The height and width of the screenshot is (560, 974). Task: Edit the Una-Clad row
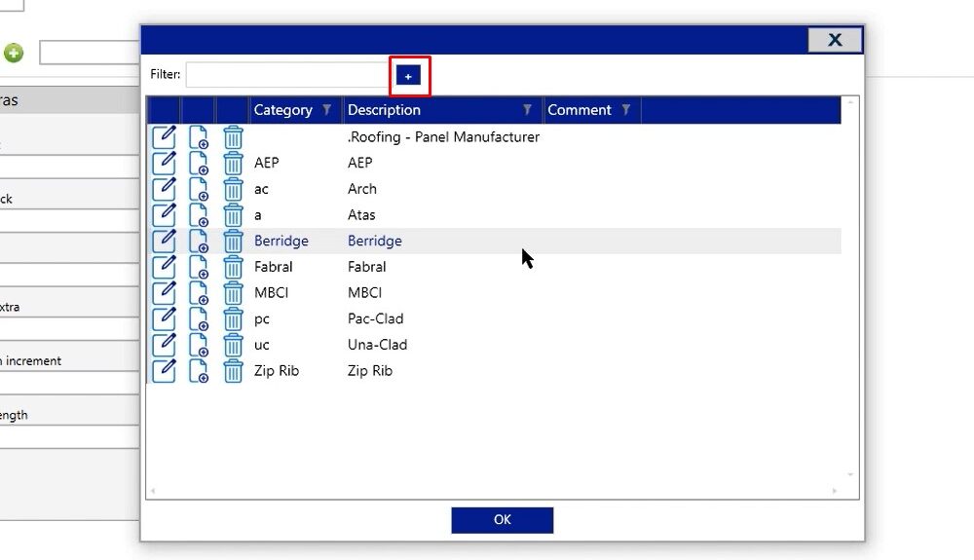tap(164, 346)
